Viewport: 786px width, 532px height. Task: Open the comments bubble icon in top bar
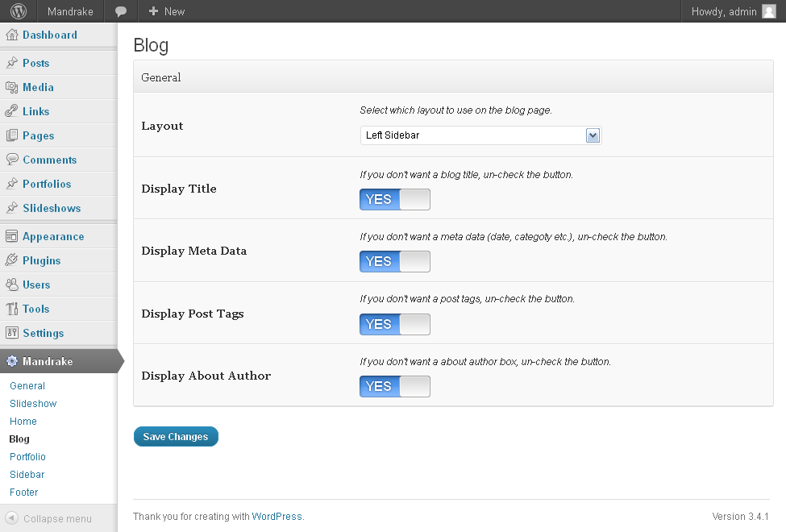(x=121, y=11)
